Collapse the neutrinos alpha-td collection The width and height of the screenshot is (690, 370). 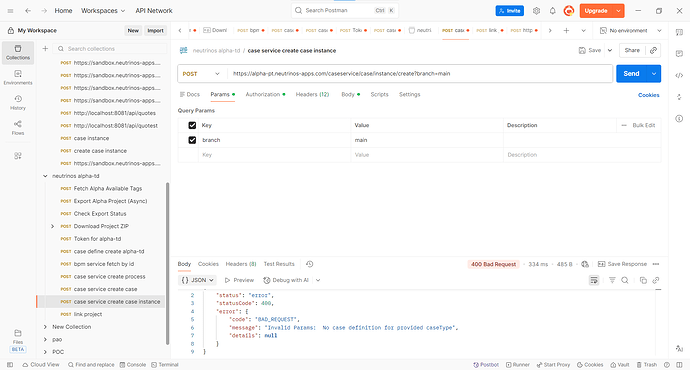click(45, 176)
